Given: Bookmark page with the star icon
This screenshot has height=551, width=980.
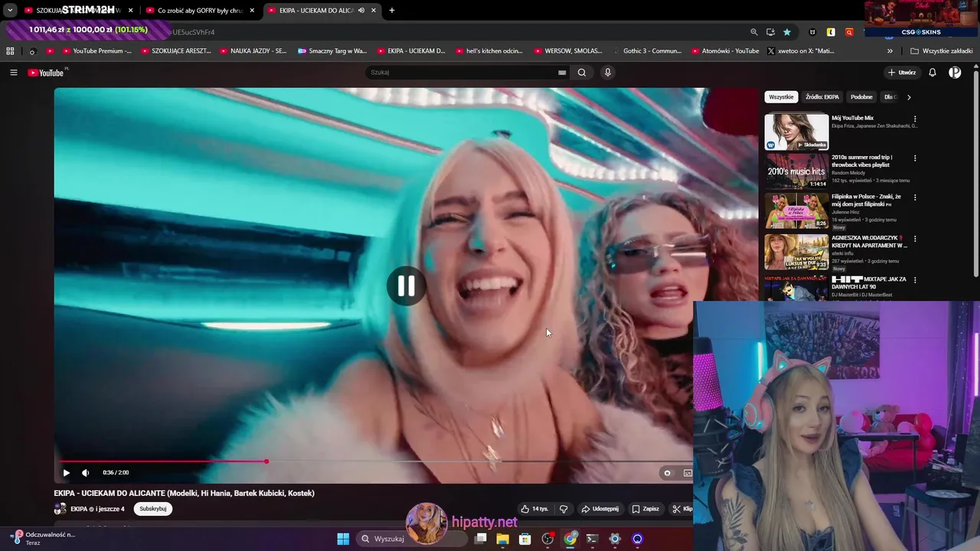Looking at the screenshot, I should pyautogui.click(x=787, y=32).
